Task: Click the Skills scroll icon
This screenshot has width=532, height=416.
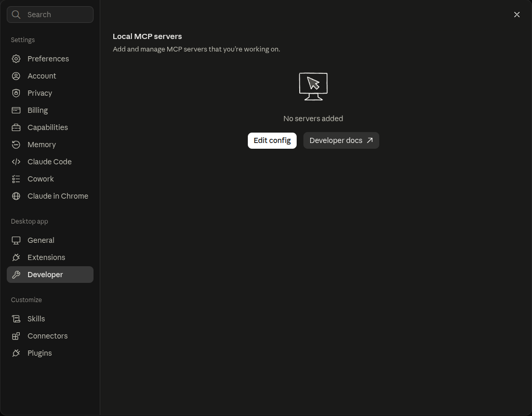Action: (16, 319)
